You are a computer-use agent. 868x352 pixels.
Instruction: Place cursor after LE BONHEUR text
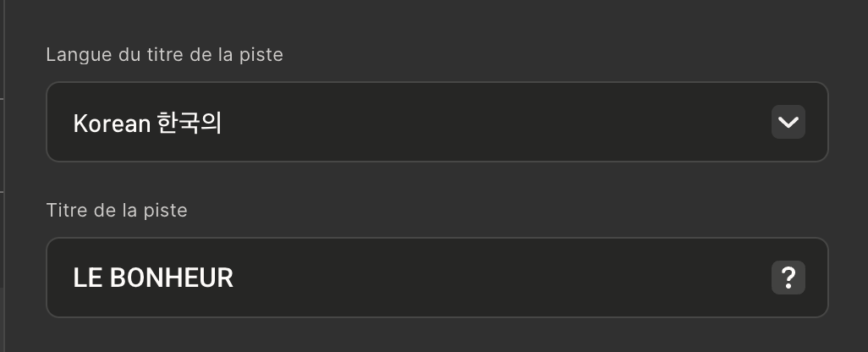tap(234, 278)
